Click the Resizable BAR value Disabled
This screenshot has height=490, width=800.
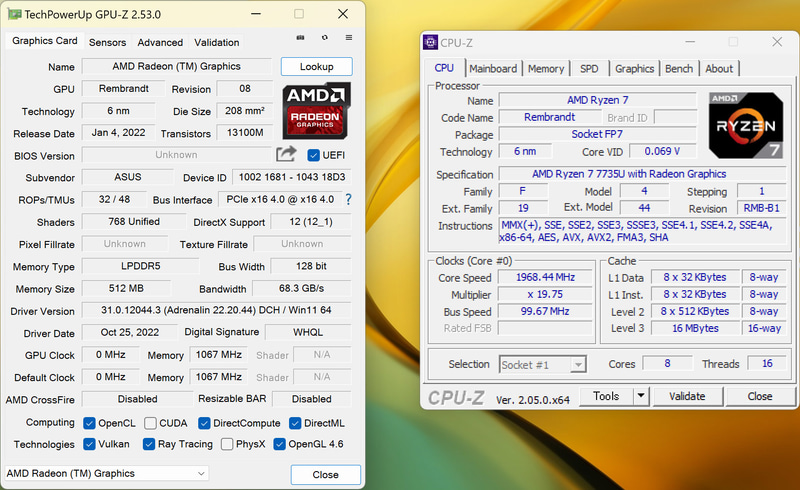[x=311, y=399]
